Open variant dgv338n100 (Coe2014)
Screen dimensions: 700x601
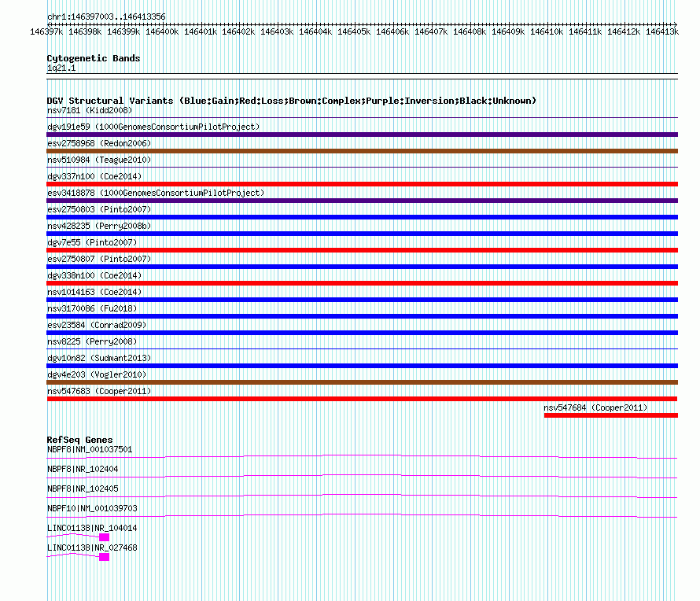coord(94,275)
